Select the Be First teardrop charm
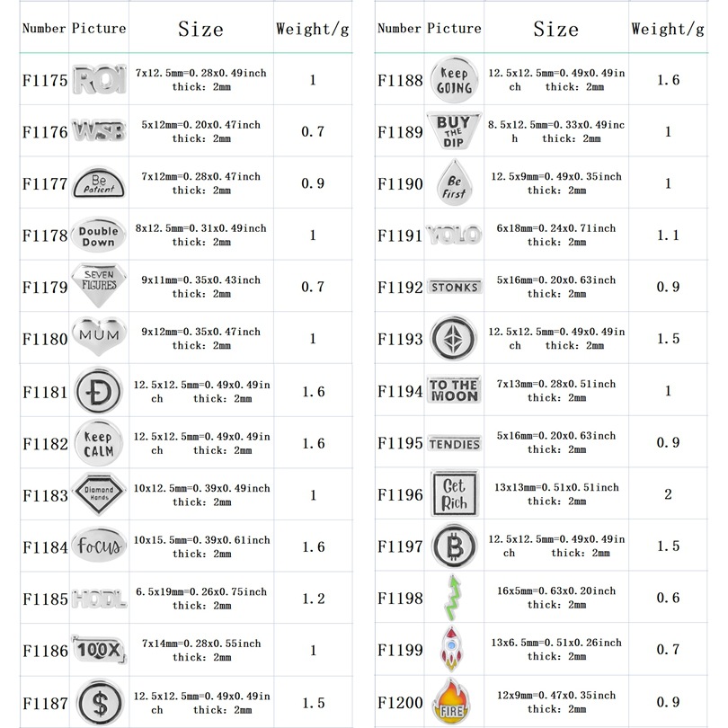This screenshot has height=728, width=728. pos(454,183)
